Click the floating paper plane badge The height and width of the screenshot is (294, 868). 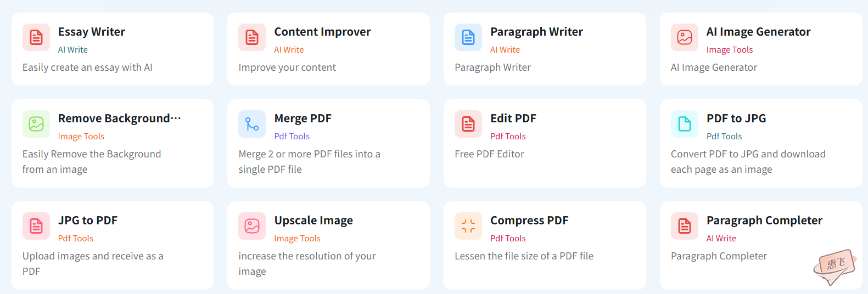(x=835, y=267)
